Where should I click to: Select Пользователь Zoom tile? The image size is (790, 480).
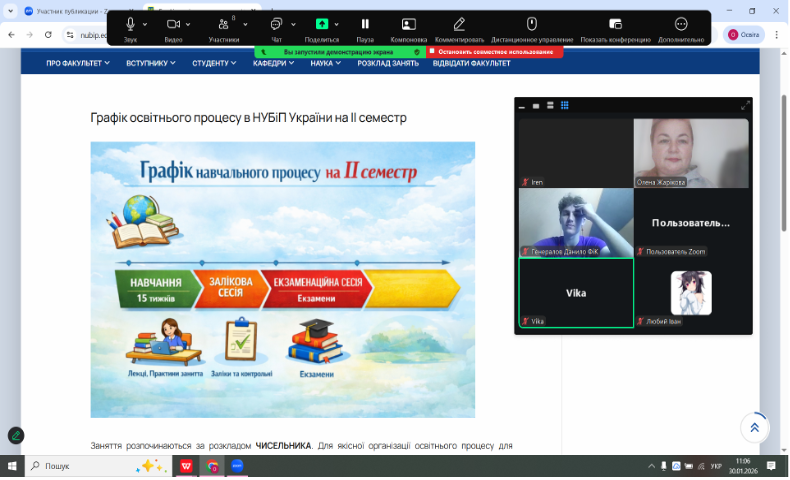[691, 223]
